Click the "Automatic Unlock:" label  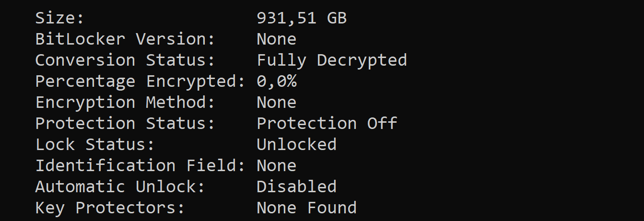coord(120,187)
